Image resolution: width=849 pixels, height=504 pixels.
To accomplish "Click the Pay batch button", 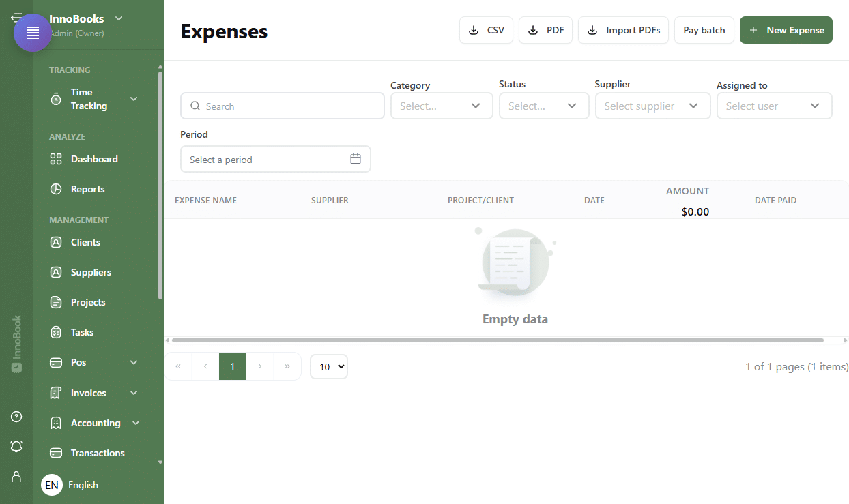I will coord(704,30).
